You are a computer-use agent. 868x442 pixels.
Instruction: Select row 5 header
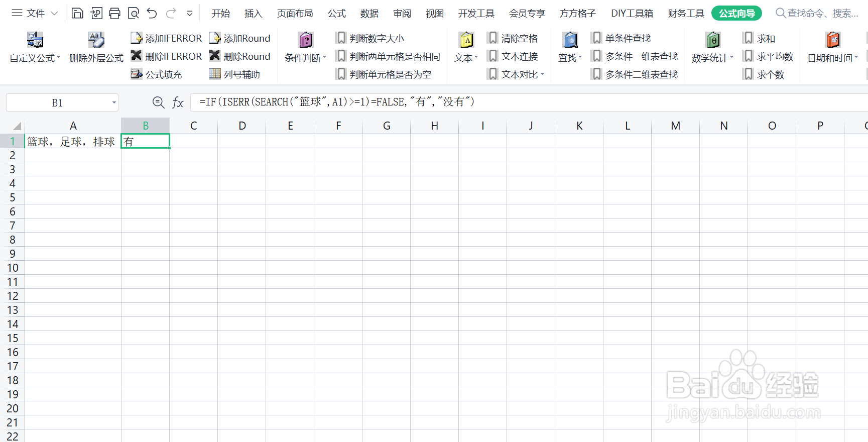[12, 197]
